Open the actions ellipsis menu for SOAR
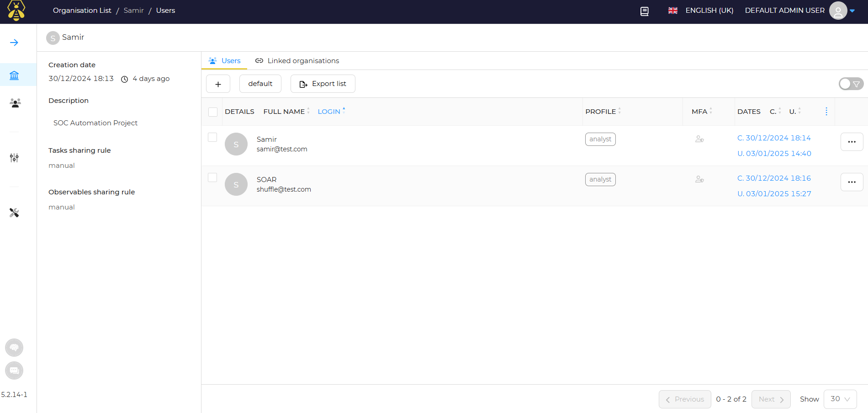 tap(852, 182)
